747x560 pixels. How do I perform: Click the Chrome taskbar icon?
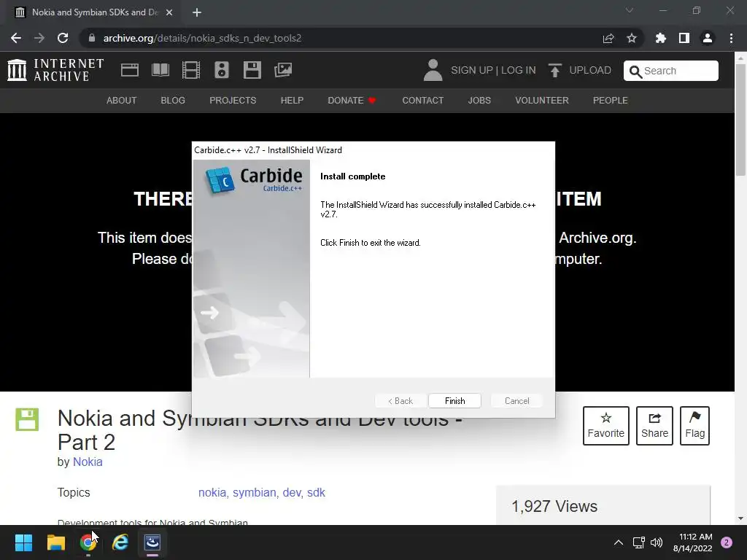[88, 542]
